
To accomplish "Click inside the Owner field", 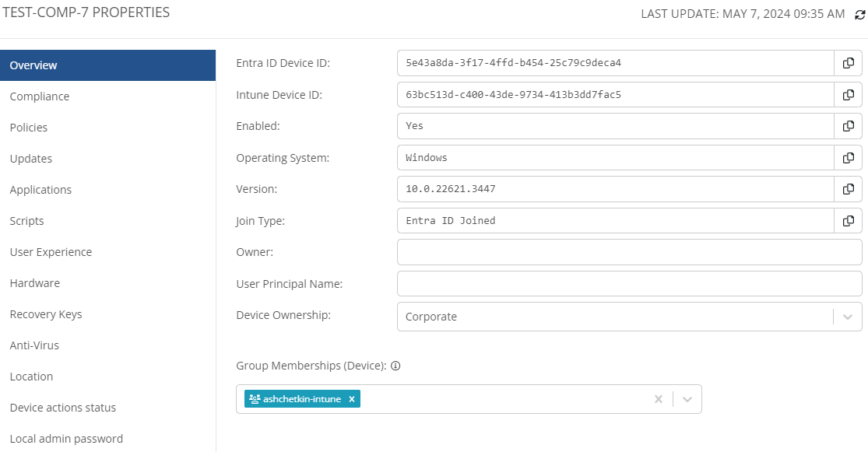I will [x=630, y=252].
